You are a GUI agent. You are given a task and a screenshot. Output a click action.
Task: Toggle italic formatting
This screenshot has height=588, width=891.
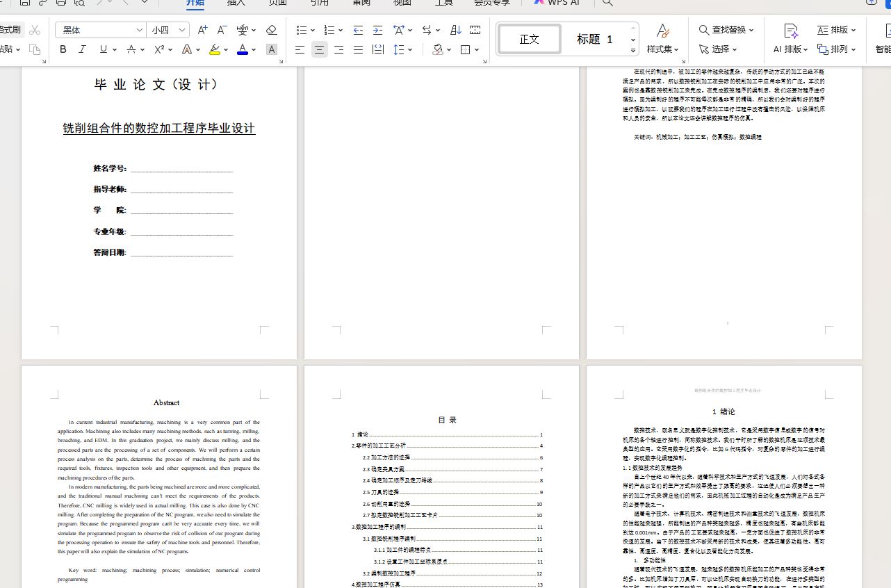[83, 49]
